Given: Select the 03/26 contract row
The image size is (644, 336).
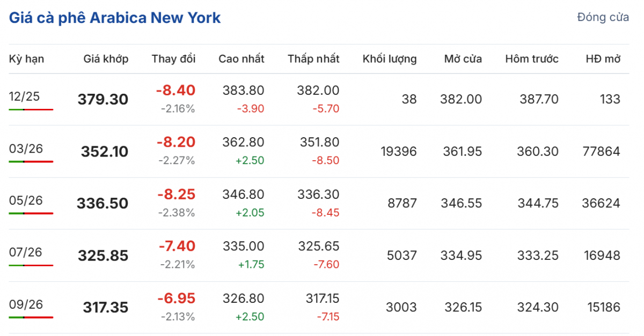Looking at the screenshot, I should (x=24, y=148).
